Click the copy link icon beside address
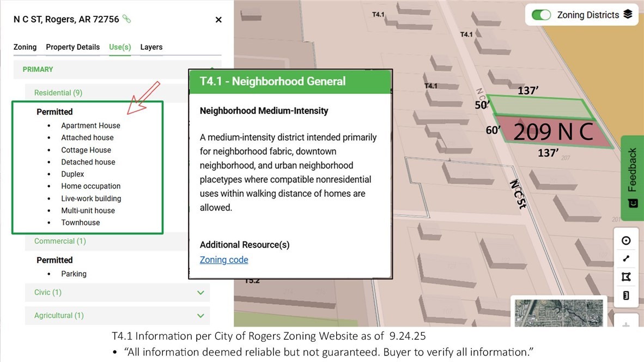Image resolution: width=644 pixels, height=362 pixels. (127, 19)
